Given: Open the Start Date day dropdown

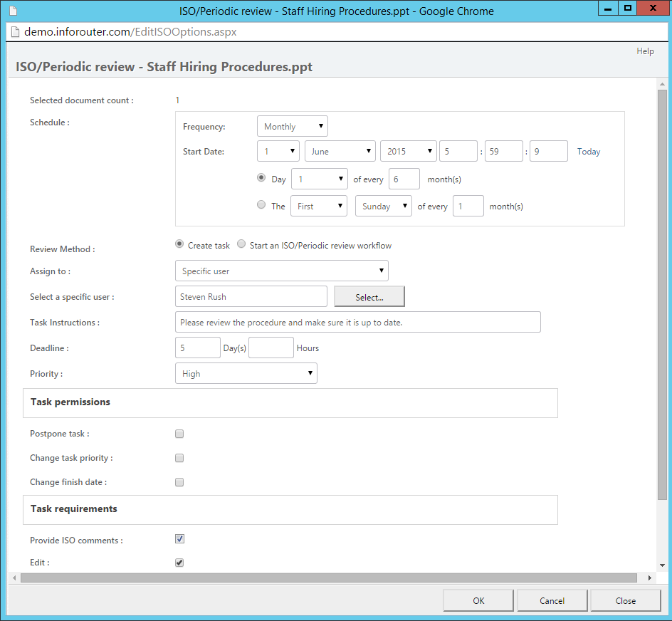Looking at the screenshot, I should (x=278, y=151).
